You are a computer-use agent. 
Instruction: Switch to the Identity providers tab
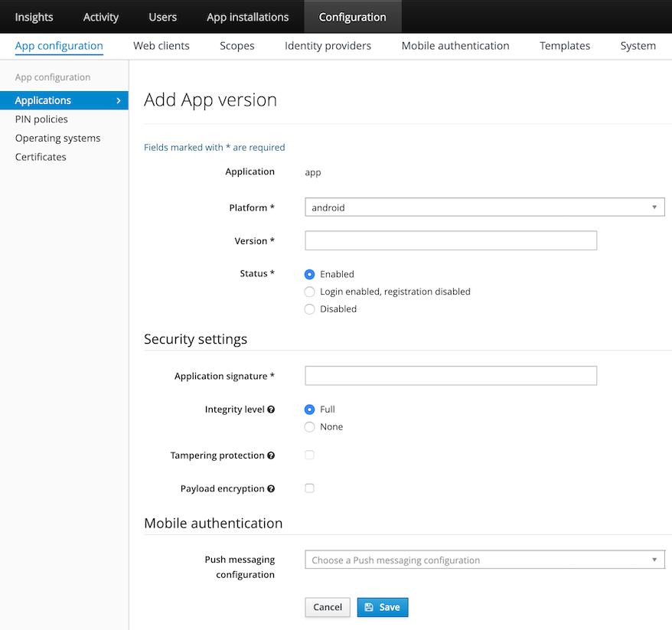(x=327, y=46)
